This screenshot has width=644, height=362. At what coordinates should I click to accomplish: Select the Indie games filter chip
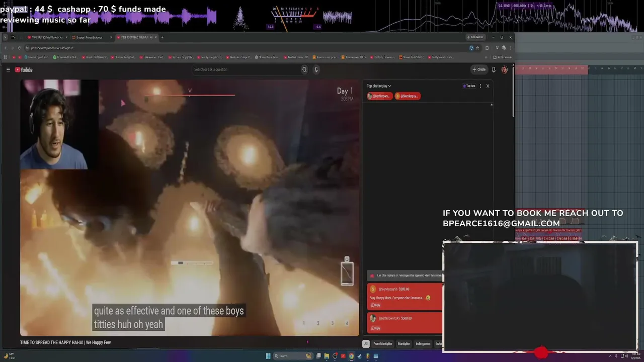point(423,344)
